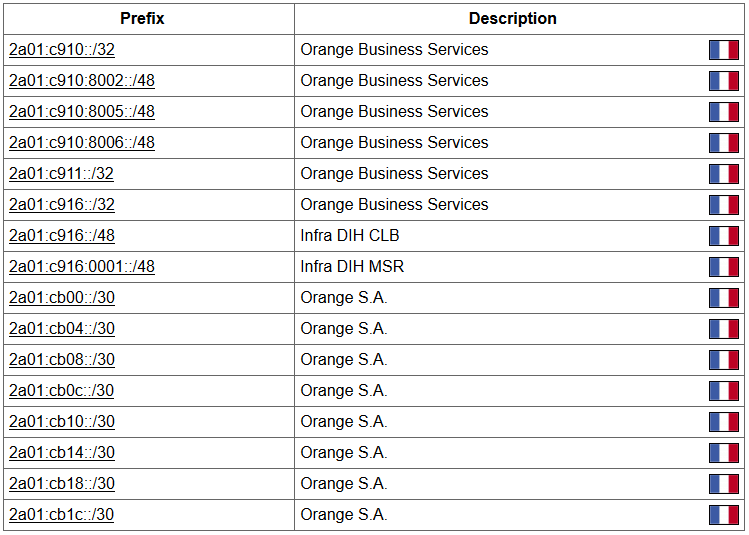This screenshot has height=535, width=749.
Task: Open prefix link 2a01:c910::/32
Action: (62, 50)
